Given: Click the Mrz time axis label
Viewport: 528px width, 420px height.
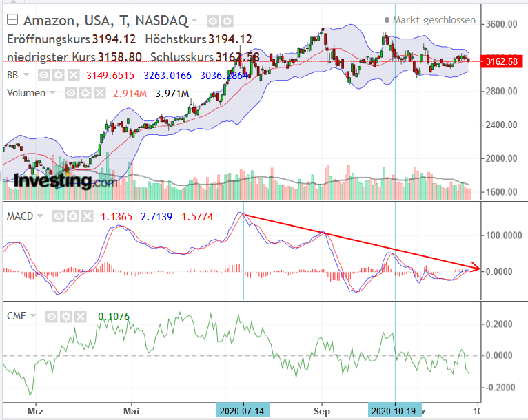Looking at the screenshot, I should pyautogui.click(x=35, y=411).
